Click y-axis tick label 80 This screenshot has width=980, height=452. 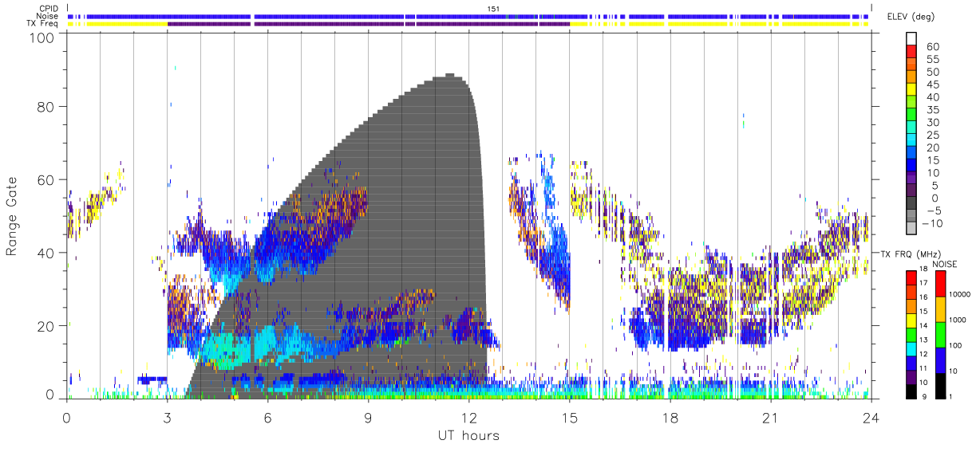[x=47, y=107]
